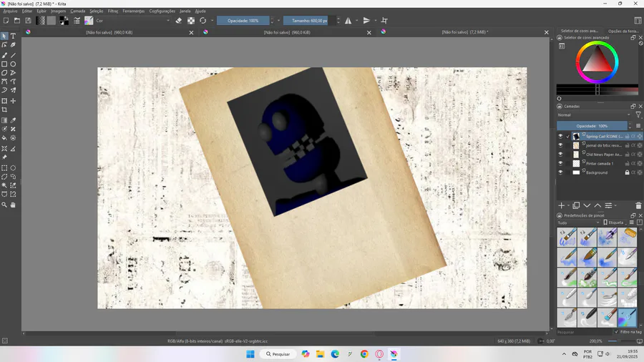Switch to 'Opções da ferra...' docker tab
The height and width of the screenshot is (362, 644).
coord(623,31)
